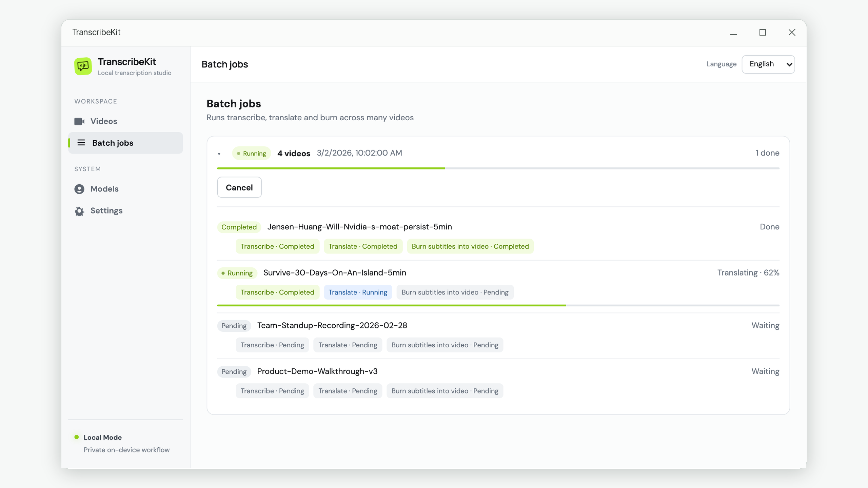Go to the Models page
This screenshot has width=868, height=488.
(125, 189)
